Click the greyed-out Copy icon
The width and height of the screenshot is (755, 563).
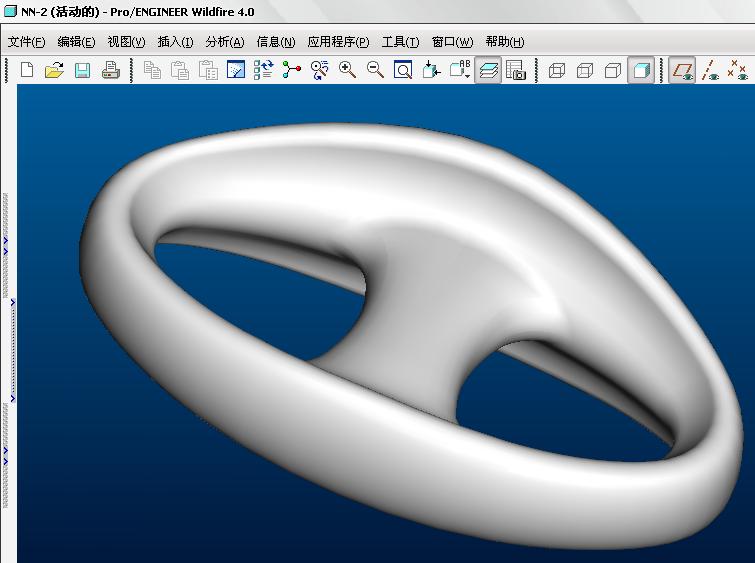tap(153, 70)
